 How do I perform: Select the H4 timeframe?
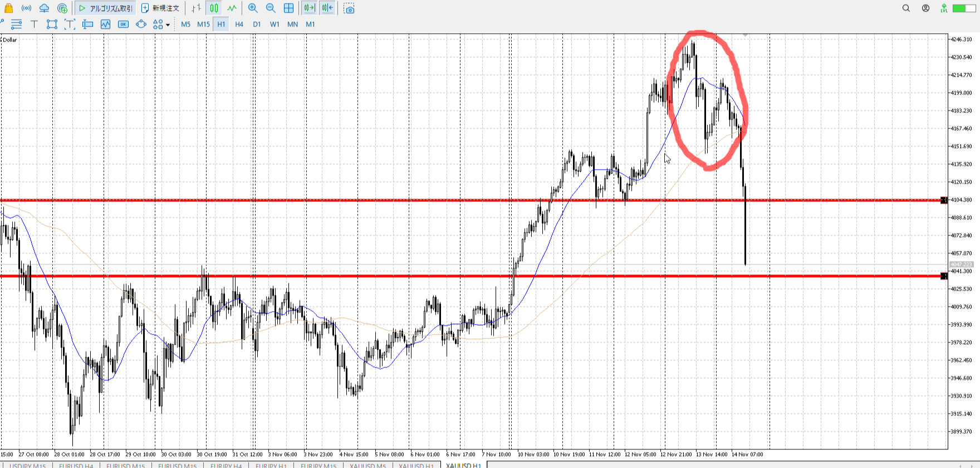click(239, 24)
